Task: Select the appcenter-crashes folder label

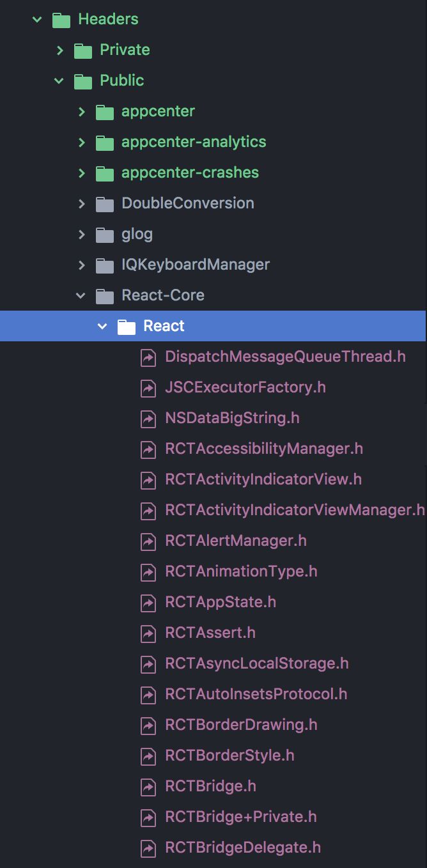Action: pyautogui.click(x=190, y=173)
